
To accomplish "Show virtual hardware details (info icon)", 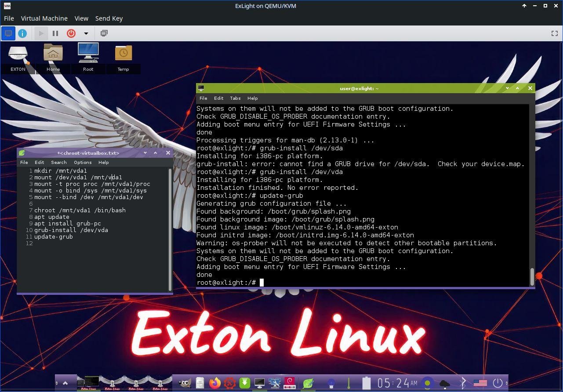I will 22,33.
